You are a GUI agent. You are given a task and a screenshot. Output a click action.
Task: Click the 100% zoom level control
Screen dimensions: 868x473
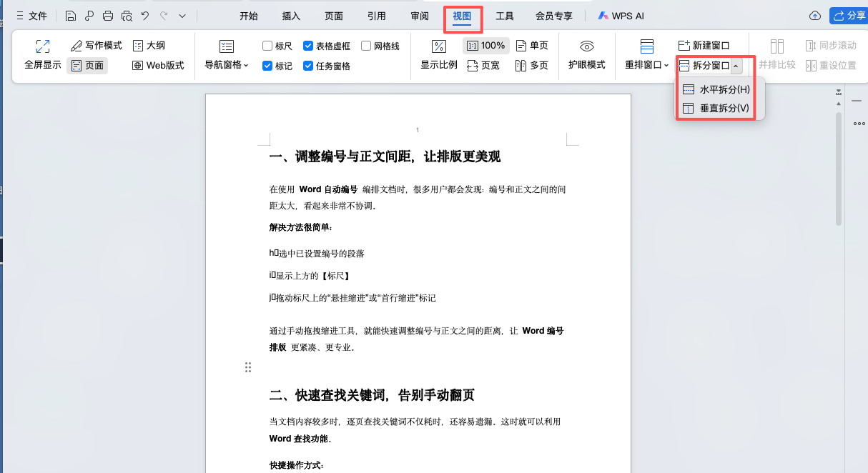click(486, 45)
